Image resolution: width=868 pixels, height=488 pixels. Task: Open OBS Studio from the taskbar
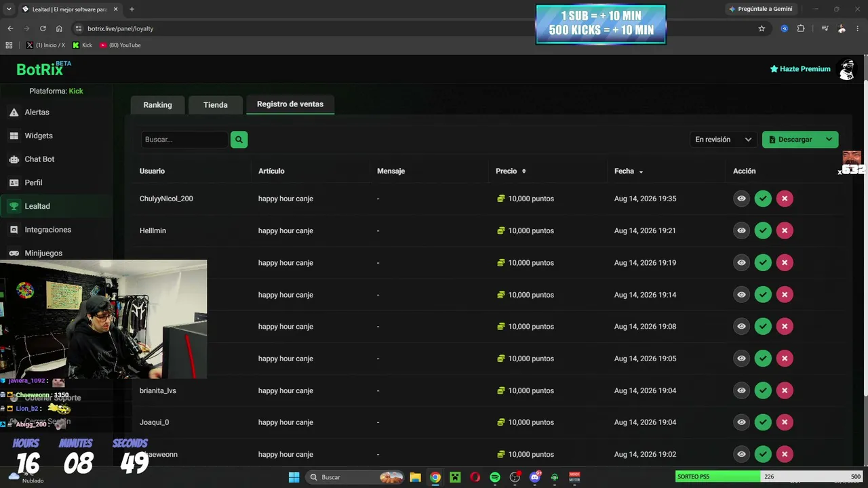pyautogui.click(x=515, y=477)
